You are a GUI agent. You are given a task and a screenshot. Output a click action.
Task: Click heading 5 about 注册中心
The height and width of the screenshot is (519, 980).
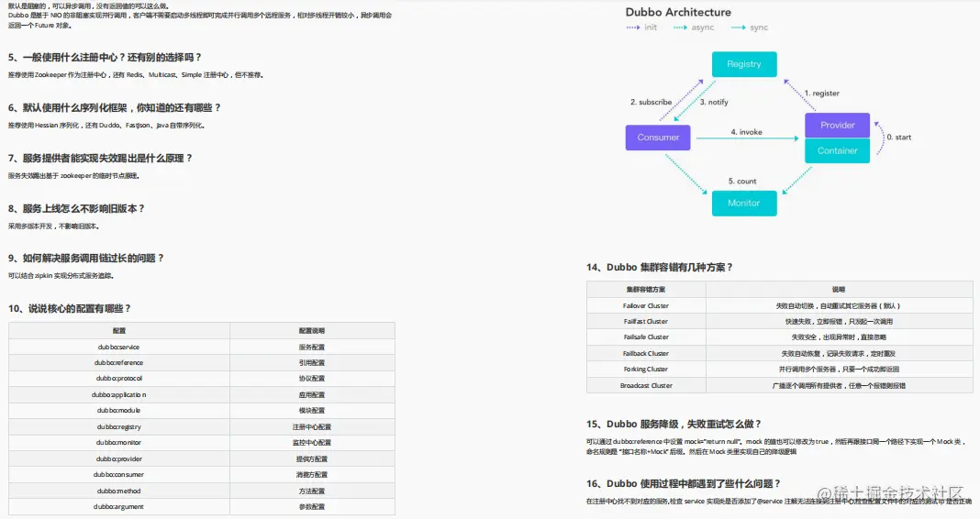click(105, 58)
